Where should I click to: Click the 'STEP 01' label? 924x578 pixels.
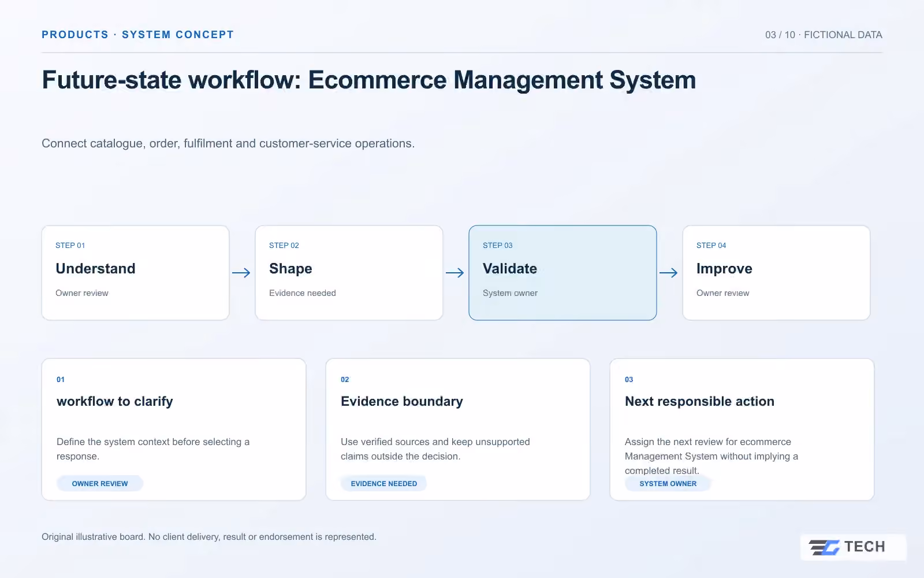point(70,245)
